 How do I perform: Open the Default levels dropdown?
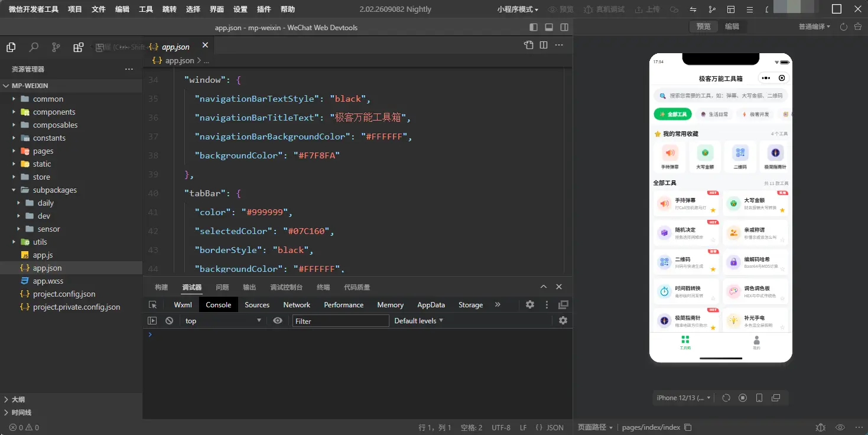pyautogui.click(x=419, y=321)
